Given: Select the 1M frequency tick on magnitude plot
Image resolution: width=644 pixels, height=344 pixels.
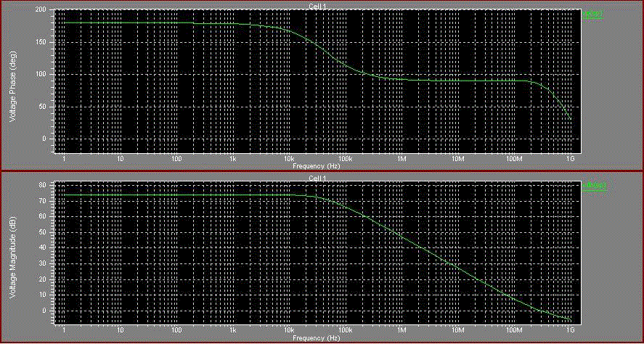Looking at the screenshot, I should click(402, 332).
